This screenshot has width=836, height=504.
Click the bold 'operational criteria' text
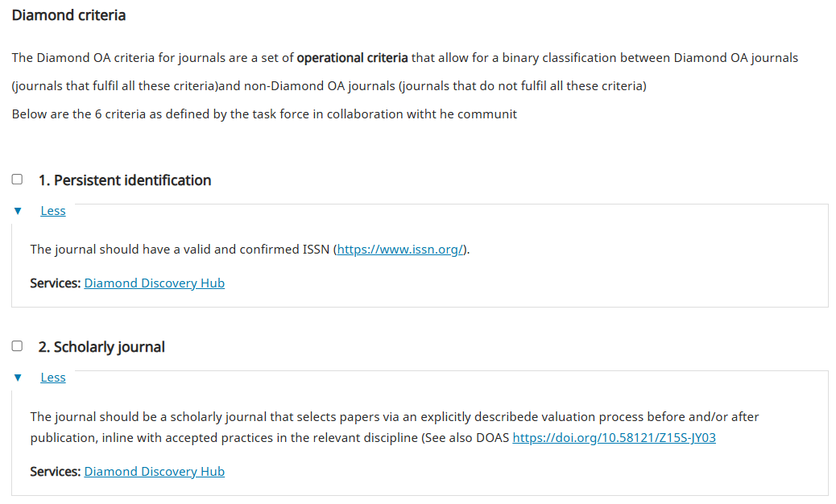[x=352, y=58]
